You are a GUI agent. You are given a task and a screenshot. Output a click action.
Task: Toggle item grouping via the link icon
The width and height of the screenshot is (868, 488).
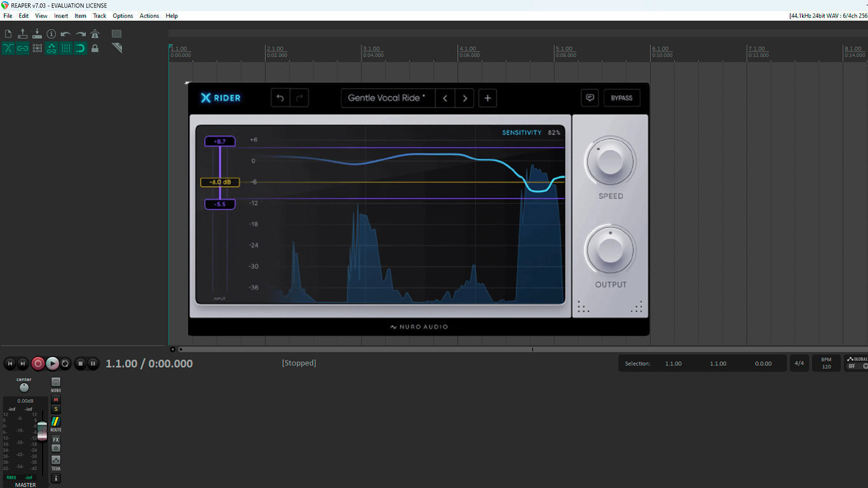coord(23,48)
